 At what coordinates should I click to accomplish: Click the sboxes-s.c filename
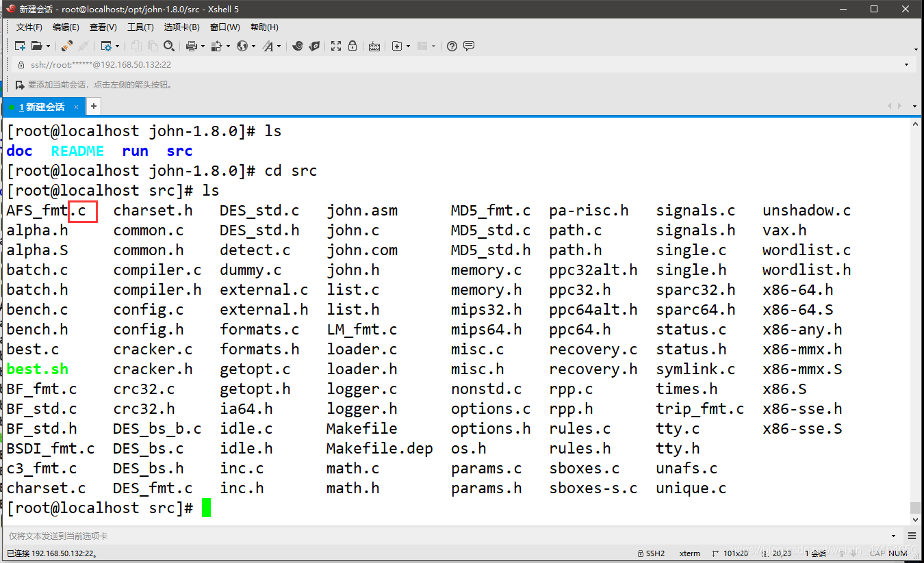pos(593,488)
